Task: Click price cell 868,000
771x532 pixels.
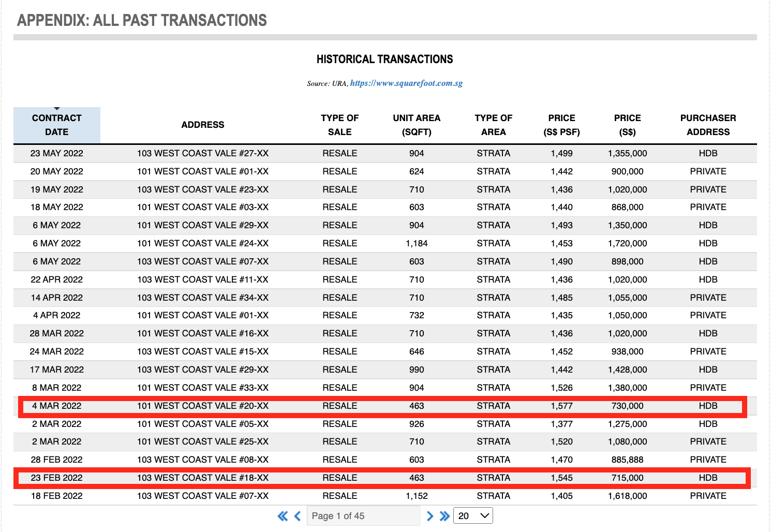Action: [628, 207]
